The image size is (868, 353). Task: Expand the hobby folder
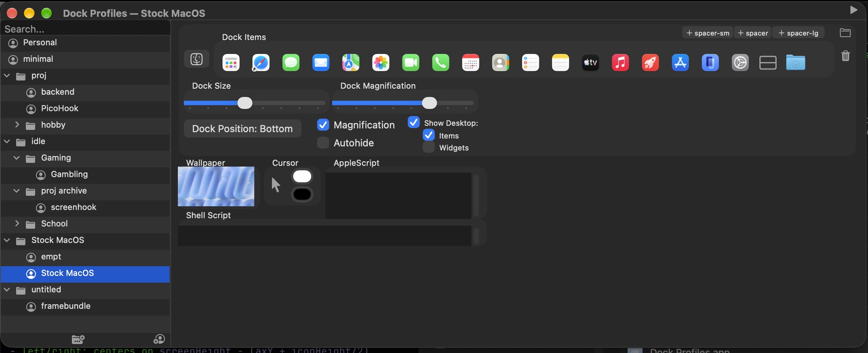(17, 125)
